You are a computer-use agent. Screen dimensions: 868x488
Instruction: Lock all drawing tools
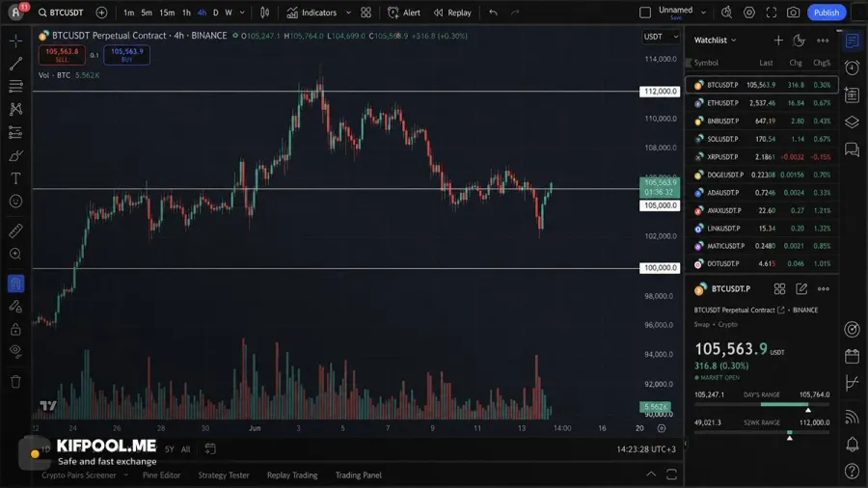(15, 329)
